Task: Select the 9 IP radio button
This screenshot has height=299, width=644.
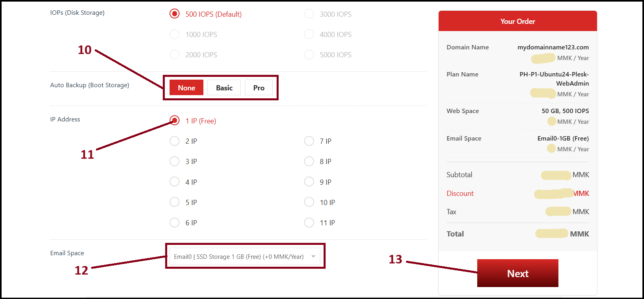Action: tap(309, 182)
